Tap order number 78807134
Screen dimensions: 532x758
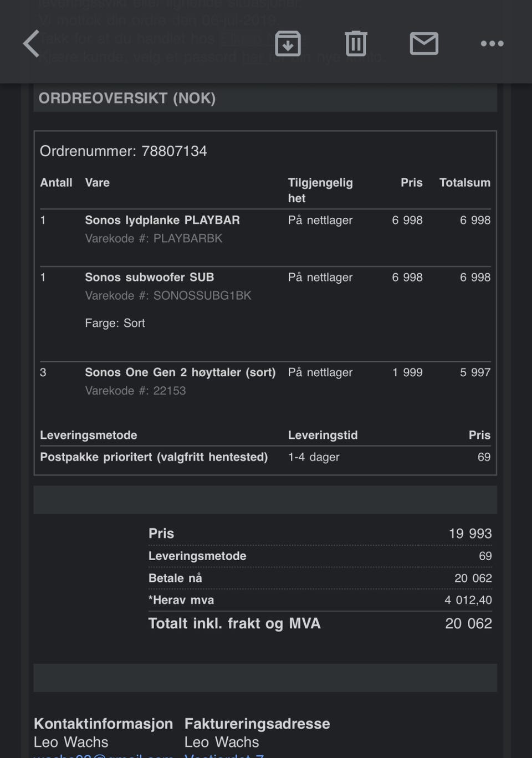[174, 151]
